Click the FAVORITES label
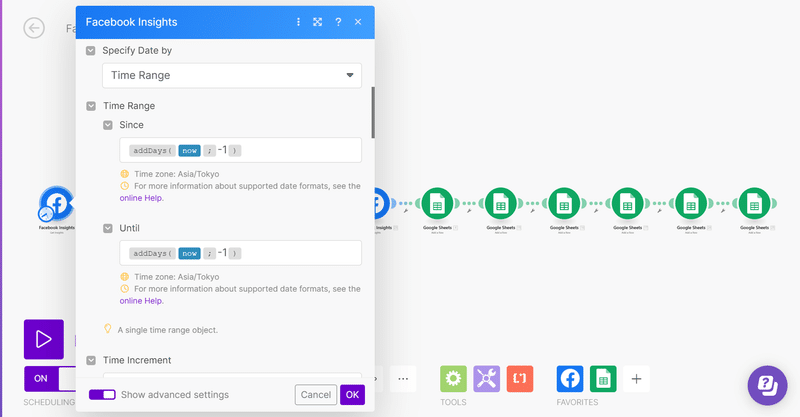Screen dimensions: 800x417 coord(577,402)
